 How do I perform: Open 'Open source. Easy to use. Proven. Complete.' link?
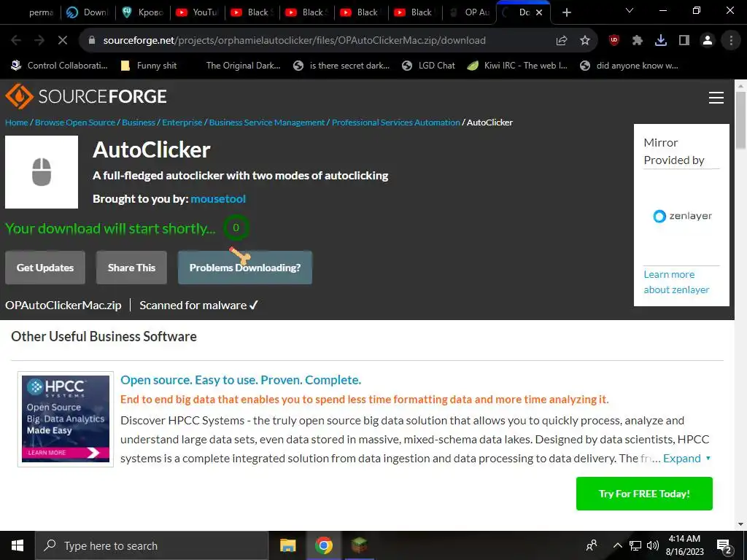coord(241,380)
